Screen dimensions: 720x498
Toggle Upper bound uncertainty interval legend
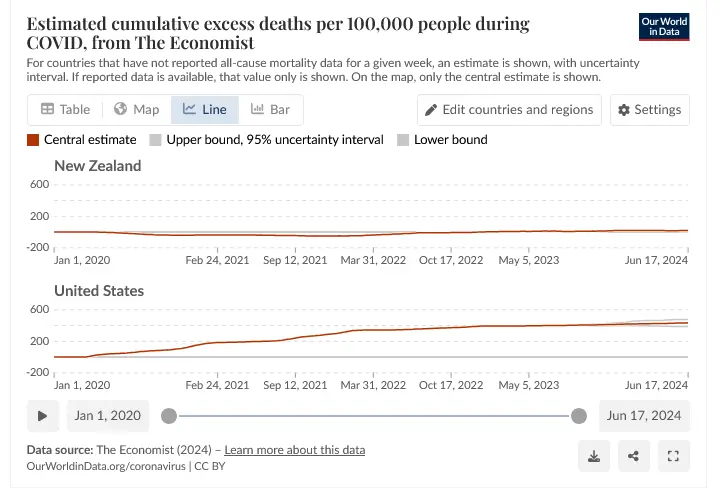pos(155,140)
